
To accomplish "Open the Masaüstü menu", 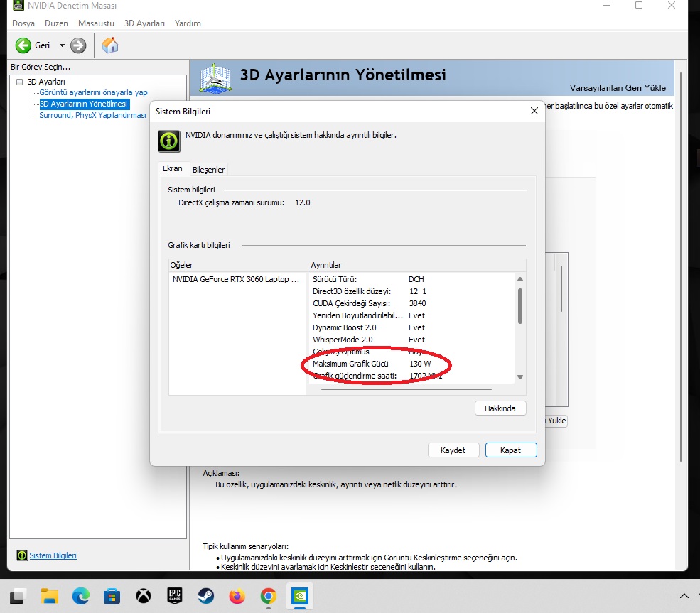I will point(96,23).
